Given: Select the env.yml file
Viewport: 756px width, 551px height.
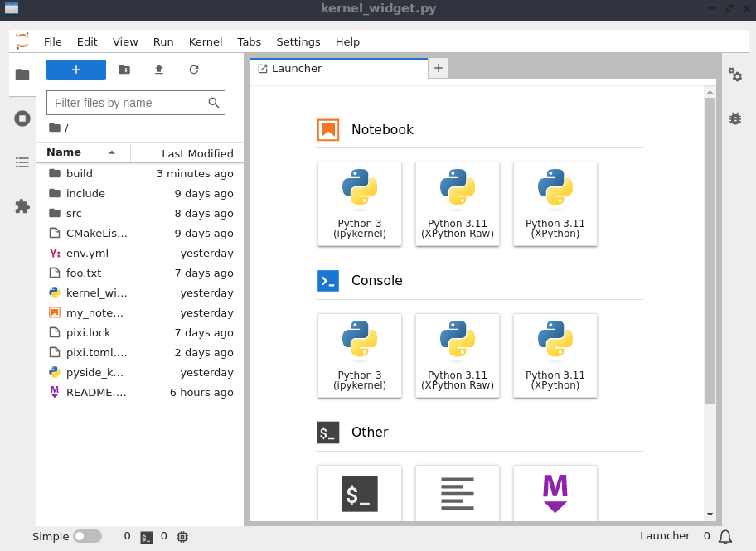Looking at the screenshot, I should 140,253.
